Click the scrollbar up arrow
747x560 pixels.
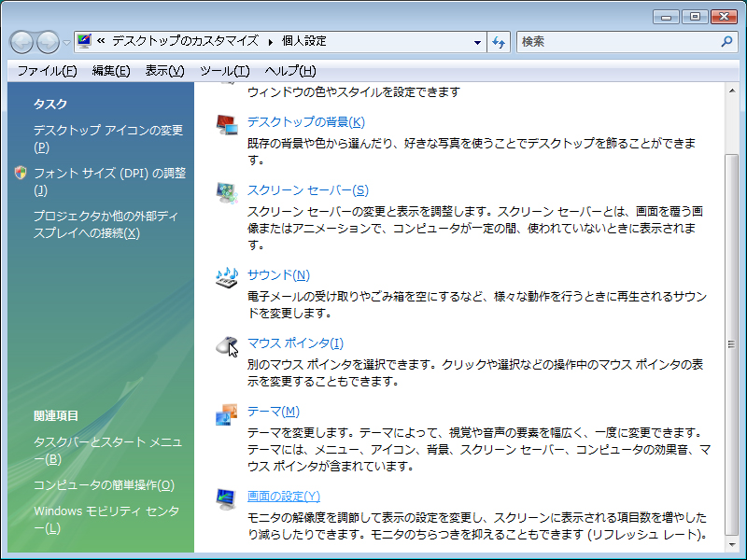(732, 91)
